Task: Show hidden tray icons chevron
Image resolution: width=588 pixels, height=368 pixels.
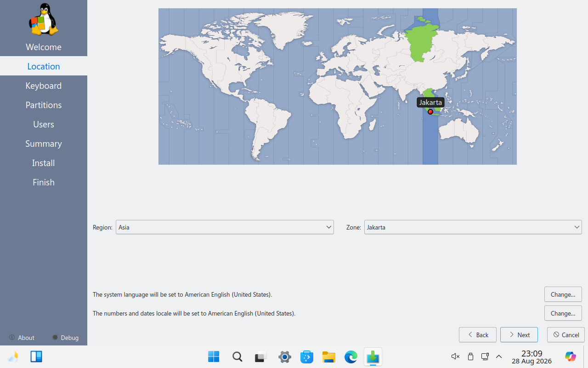Action: [x=499, y=356]
